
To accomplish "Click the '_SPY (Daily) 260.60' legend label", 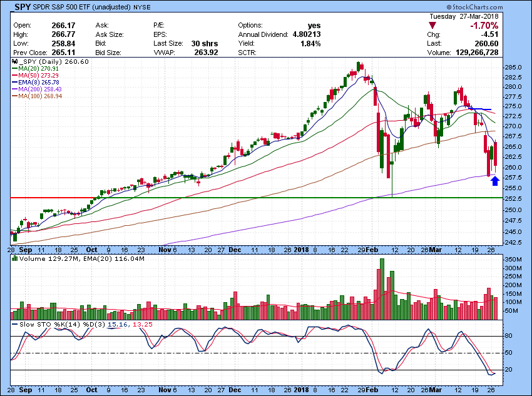I will [x=54, y=62].
